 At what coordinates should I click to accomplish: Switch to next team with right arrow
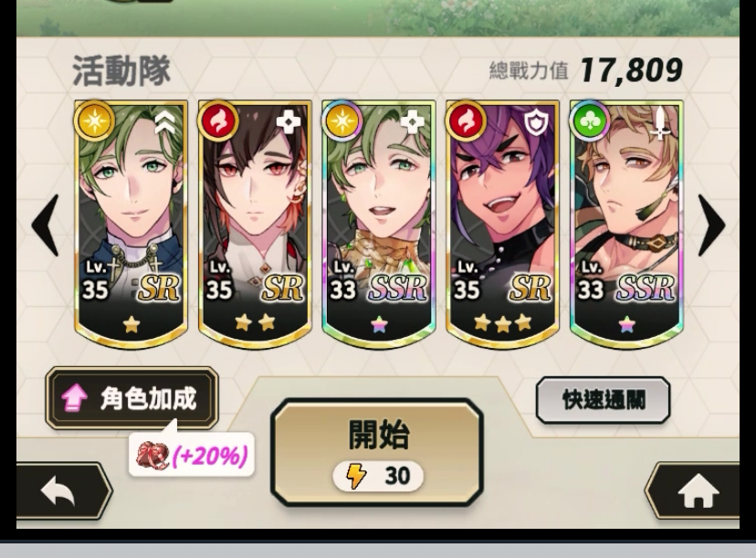[711, 225]
